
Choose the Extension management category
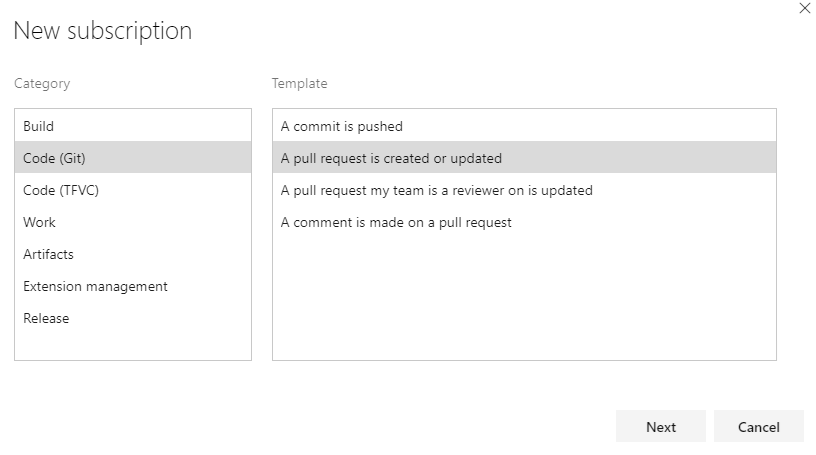coord(96,286)
